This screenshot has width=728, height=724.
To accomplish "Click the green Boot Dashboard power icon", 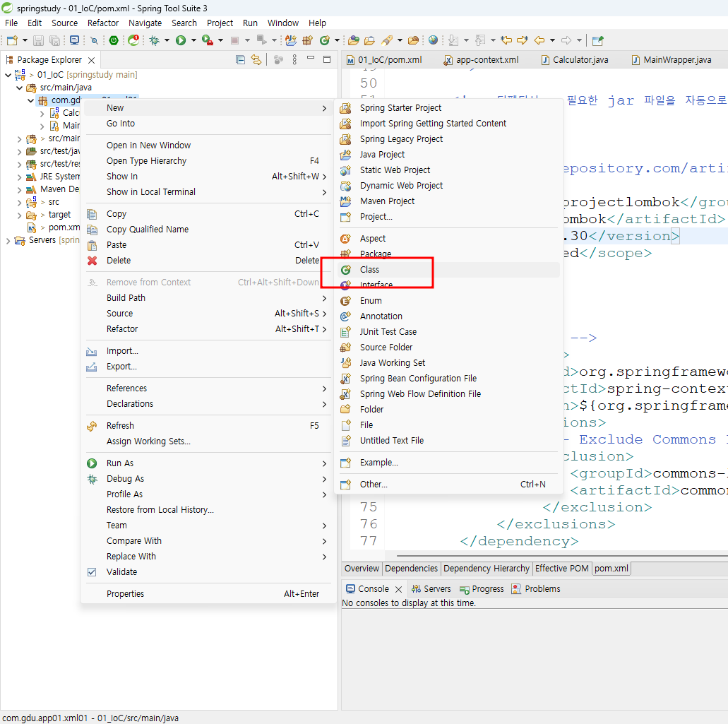I will tap(114, 40).
